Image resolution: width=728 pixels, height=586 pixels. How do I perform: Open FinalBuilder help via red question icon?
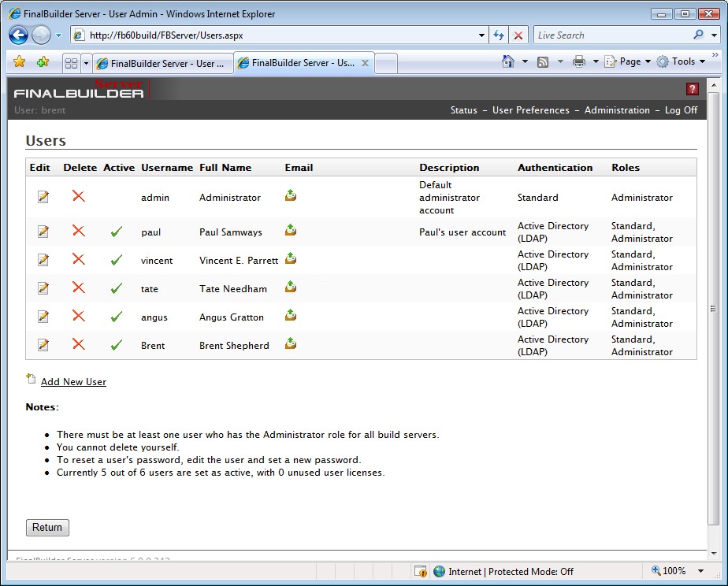(693, 89)
